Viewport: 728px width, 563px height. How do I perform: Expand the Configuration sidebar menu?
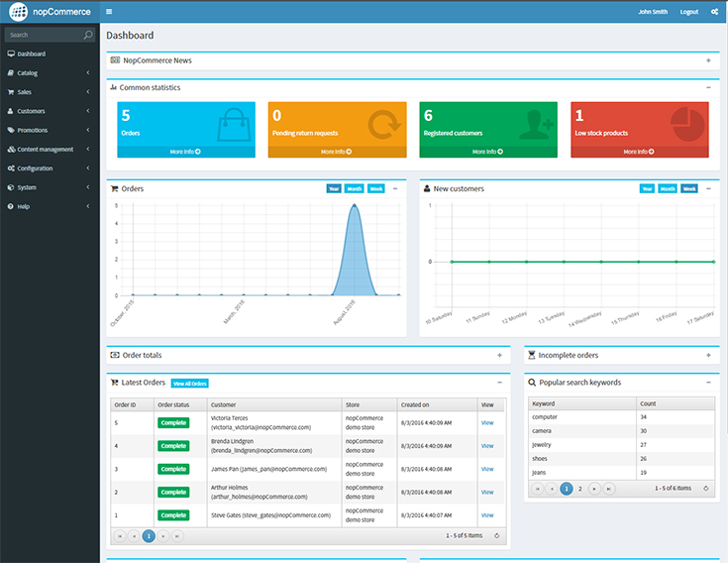50,169
